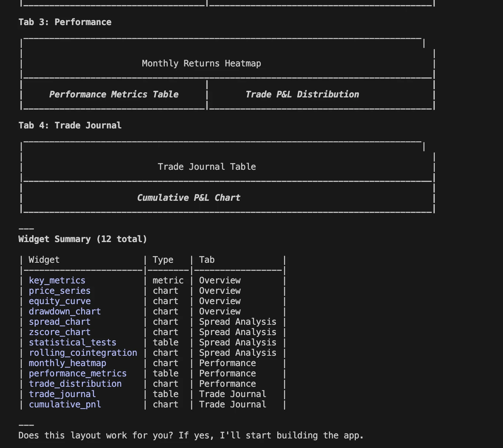Open the rolling_cointegration widget link
Image resolution: width=503 pixels, height=448 pixels.
[x=83, y=353]
